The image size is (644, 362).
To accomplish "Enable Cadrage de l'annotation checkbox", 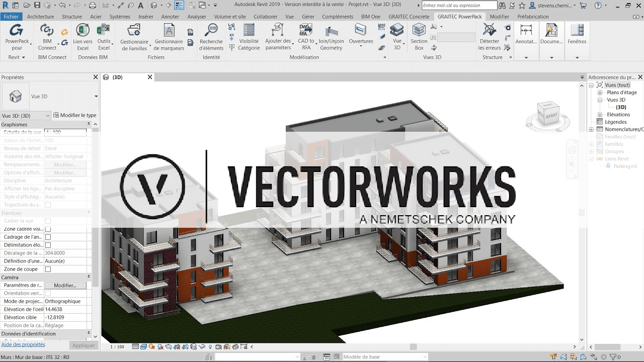I will click(x=48, y=237).
